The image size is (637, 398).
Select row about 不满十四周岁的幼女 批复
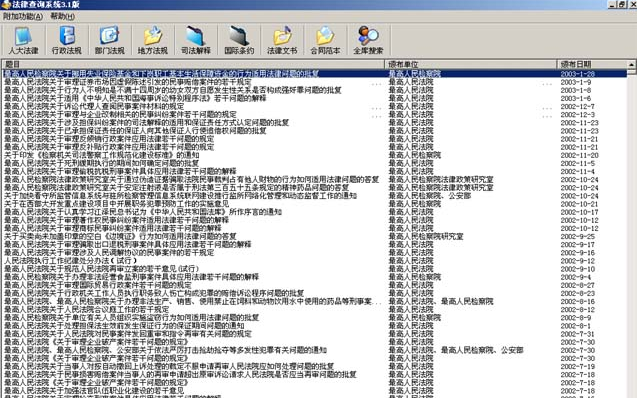click(x=315, y=90)
